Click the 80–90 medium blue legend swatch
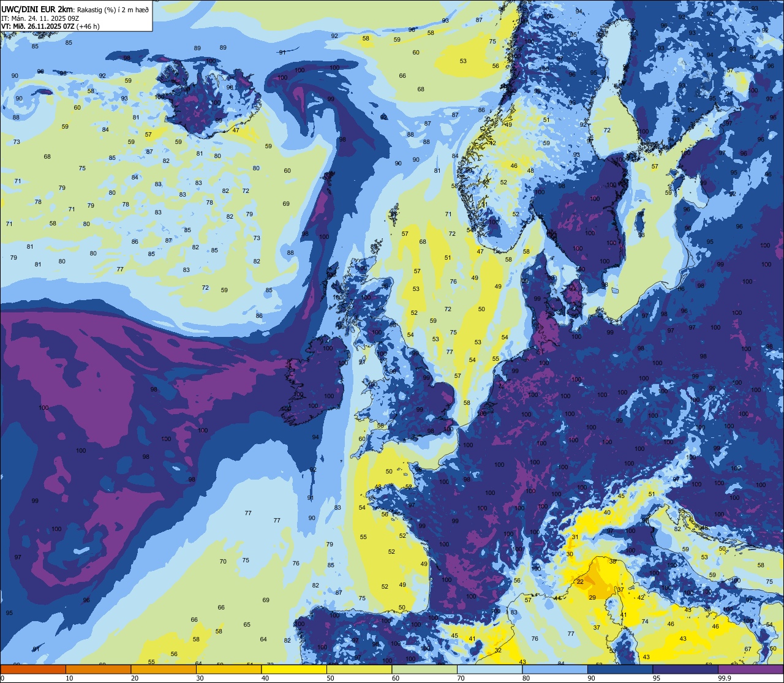Screen dimensions: 784x683 pyautogui.click(x=555, y=669)
